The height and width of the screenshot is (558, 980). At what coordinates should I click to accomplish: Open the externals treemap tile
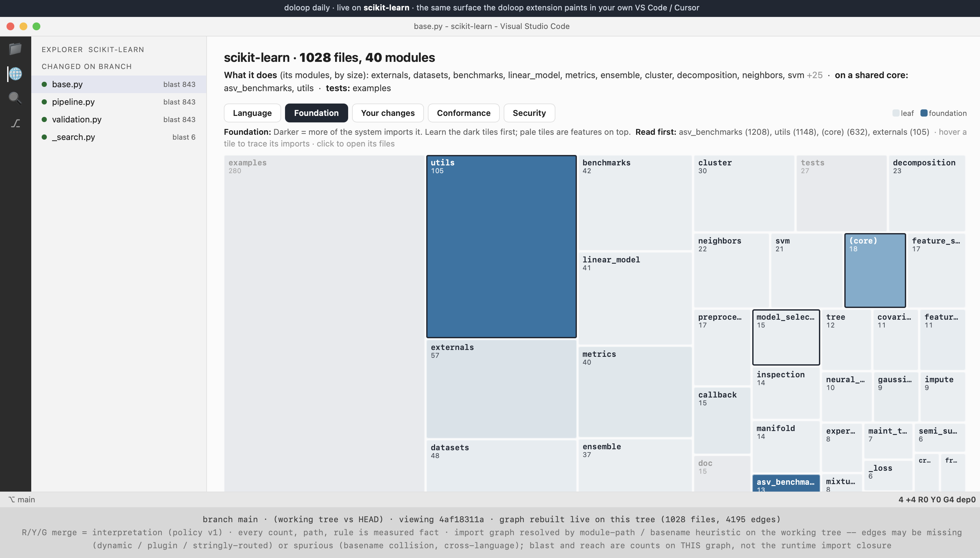pos(501,389)
